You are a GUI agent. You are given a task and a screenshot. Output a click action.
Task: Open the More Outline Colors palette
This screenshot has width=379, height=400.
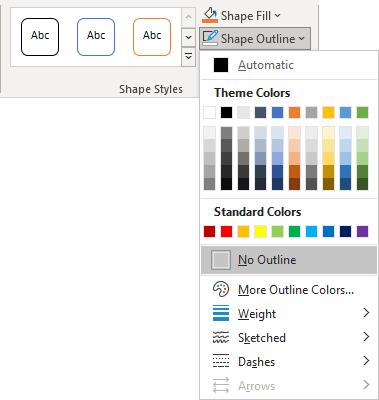[289, 290]
